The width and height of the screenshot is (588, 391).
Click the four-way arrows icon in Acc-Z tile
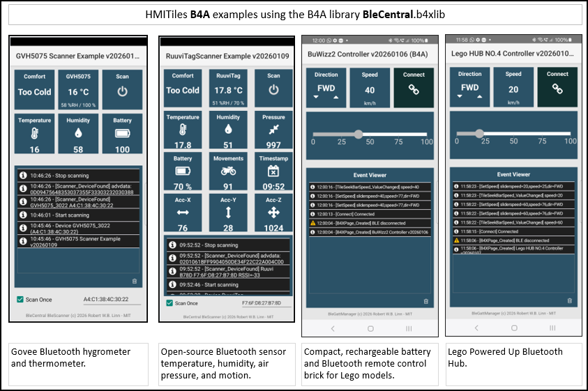click(273, 213)
